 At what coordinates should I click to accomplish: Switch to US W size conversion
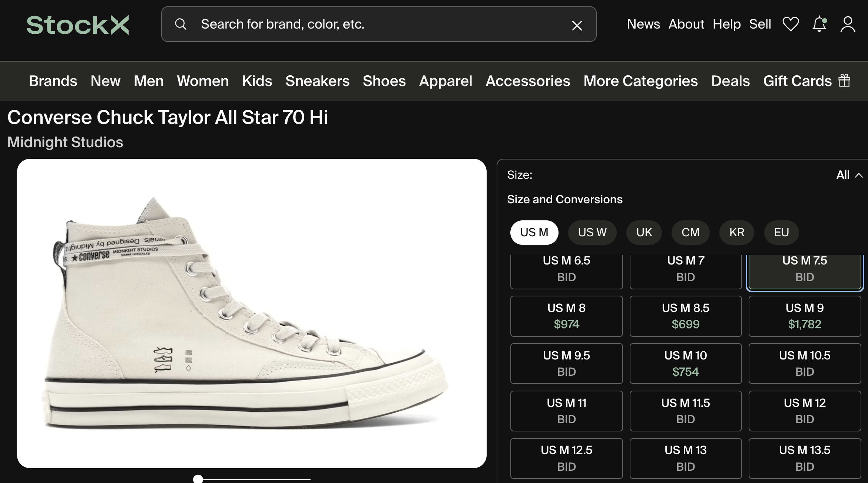tap(592, 232)
